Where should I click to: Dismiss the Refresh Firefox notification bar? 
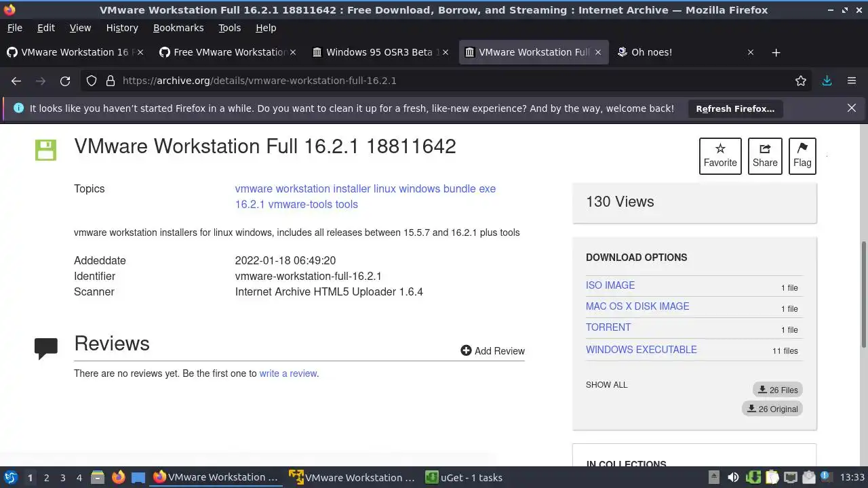point(852,108)
